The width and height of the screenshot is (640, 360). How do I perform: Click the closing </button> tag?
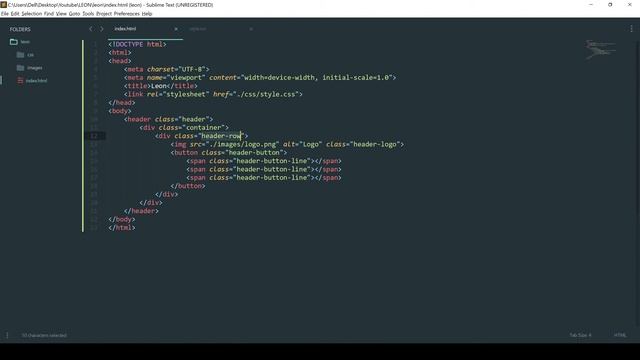click(188, 186)
